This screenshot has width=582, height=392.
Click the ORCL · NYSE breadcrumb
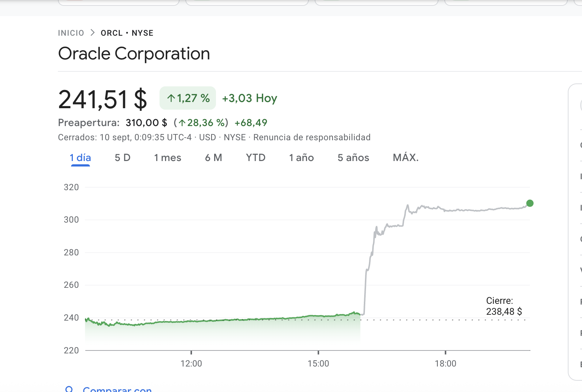pos(127,33)
